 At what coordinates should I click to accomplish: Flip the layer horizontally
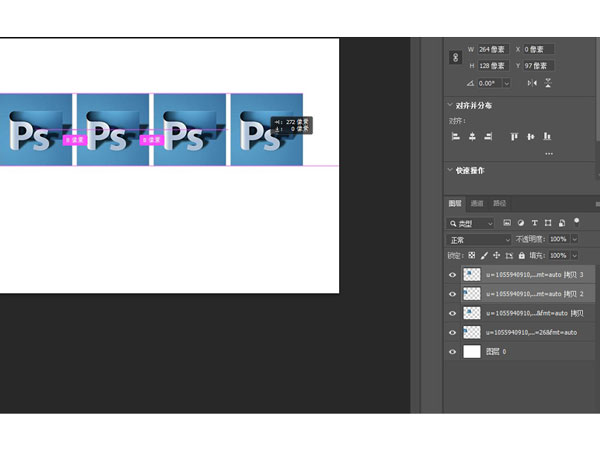[532, 83]
